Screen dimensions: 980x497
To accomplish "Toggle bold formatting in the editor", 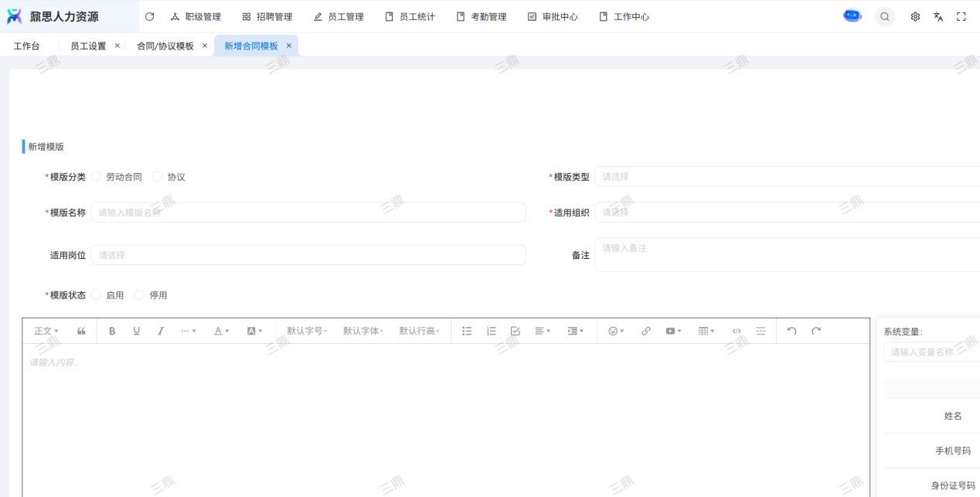I will 112,331.
